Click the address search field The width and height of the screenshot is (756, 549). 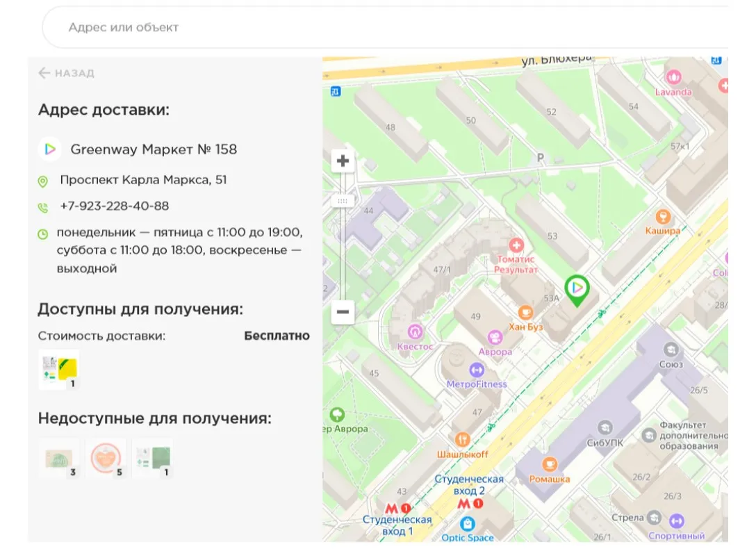pyautogui.click(x=385, y=28)
